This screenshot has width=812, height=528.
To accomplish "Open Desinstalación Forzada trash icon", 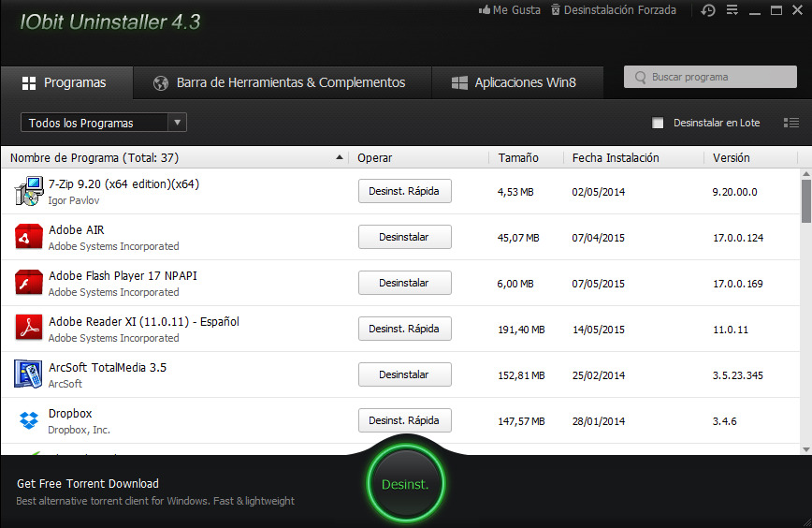I will 555,10.
